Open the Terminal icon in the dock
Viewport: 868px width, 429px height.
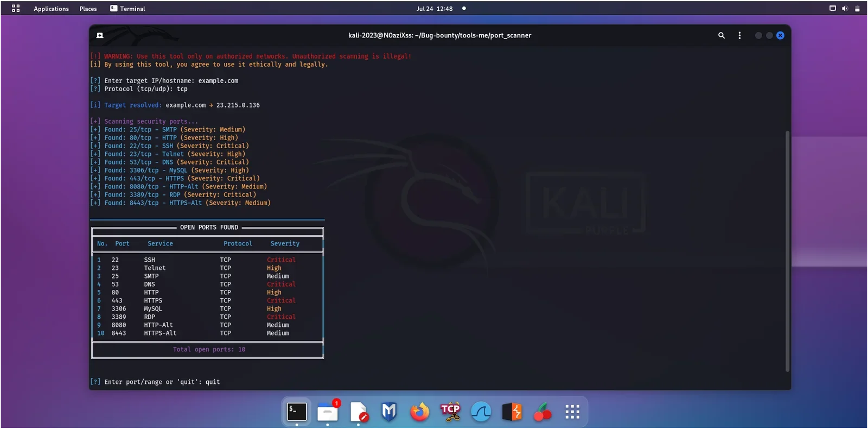click(297, 412)
